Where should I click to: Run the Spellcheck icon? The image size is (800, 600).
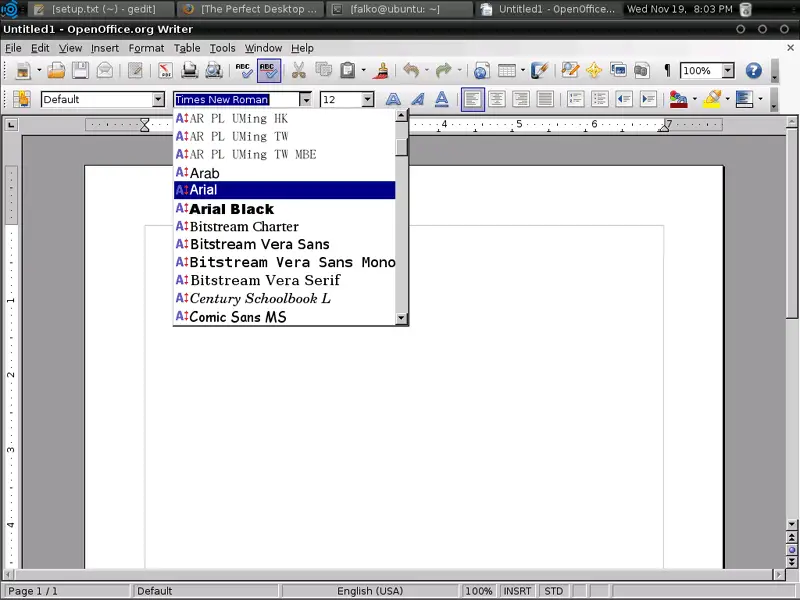[243, 70]
